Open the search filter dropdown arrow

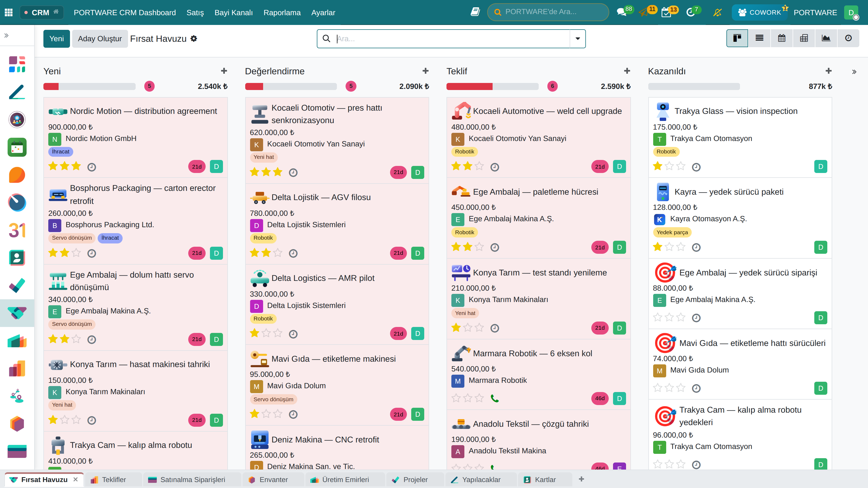(577, 38)
